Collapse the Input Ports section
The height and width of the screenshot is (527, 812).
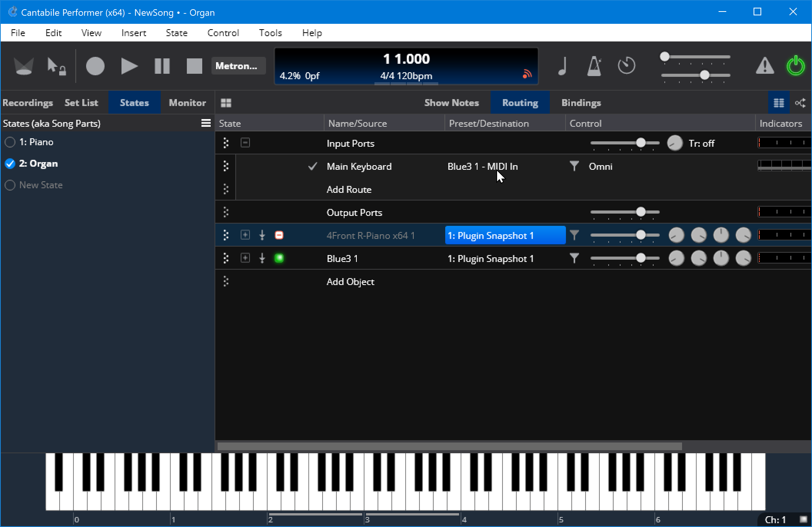coord(245,143)
